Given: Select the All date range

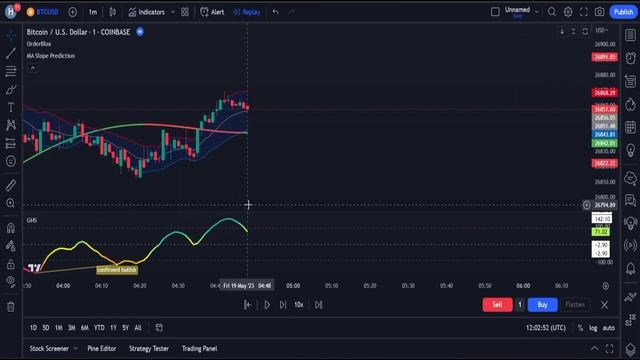Looking at the screenshot, I should point(138,328).
